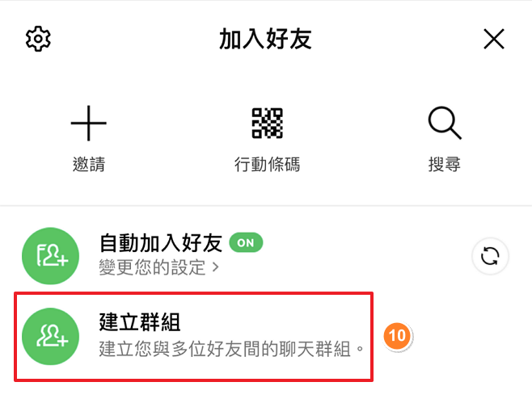
Task: Choose the 搜尋 label
Action: (445, 165)
